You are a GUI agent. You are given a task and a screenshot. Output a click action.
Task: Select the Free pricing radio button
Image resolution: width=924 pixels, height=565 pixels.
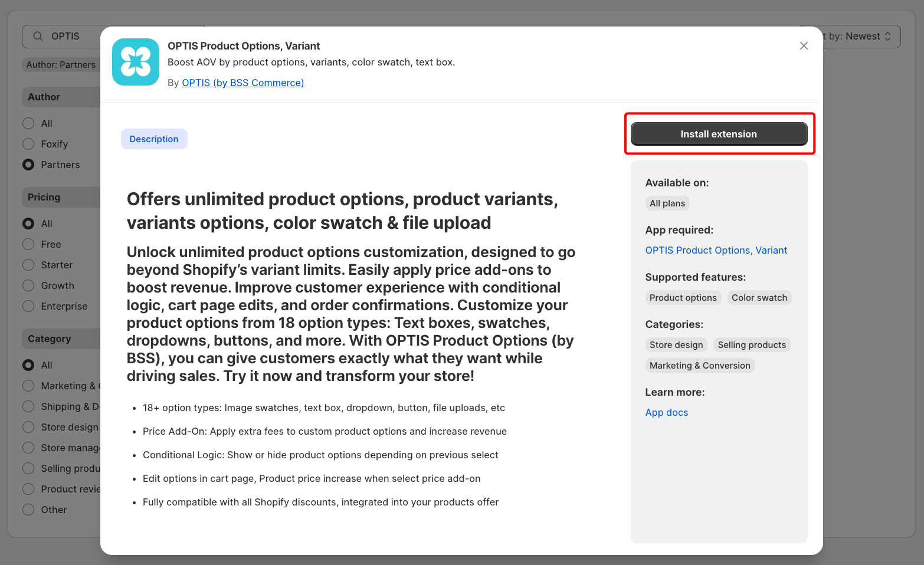tap(28, 244)
